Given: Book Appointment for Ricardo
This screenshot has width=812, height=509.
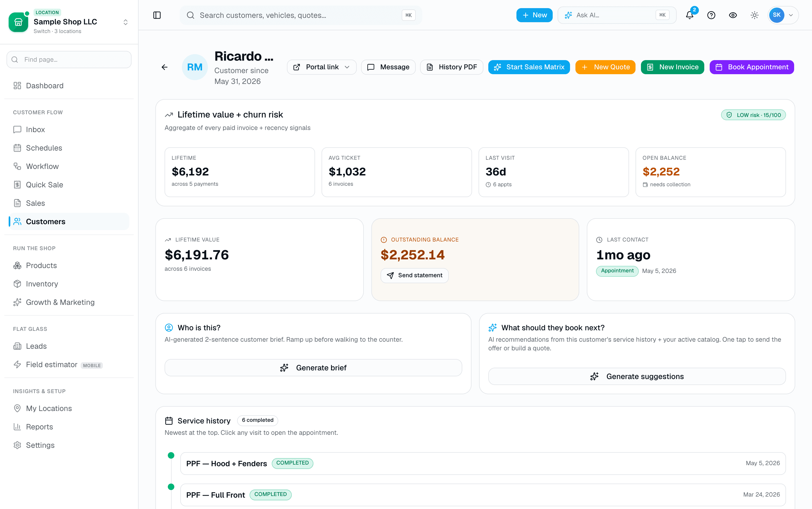Looking at the screenshot, I should (752, 67).
